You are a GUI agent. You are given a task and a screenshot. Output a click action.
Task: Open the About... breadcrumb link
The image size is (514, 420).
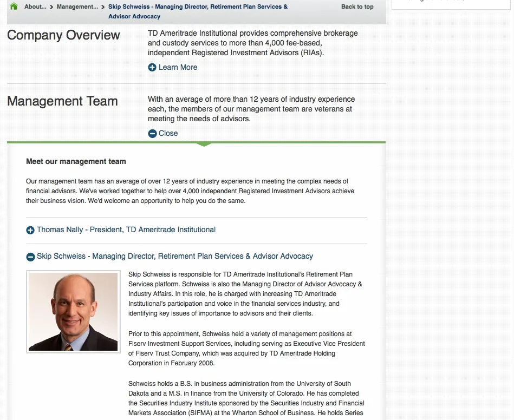pos(35,6)
